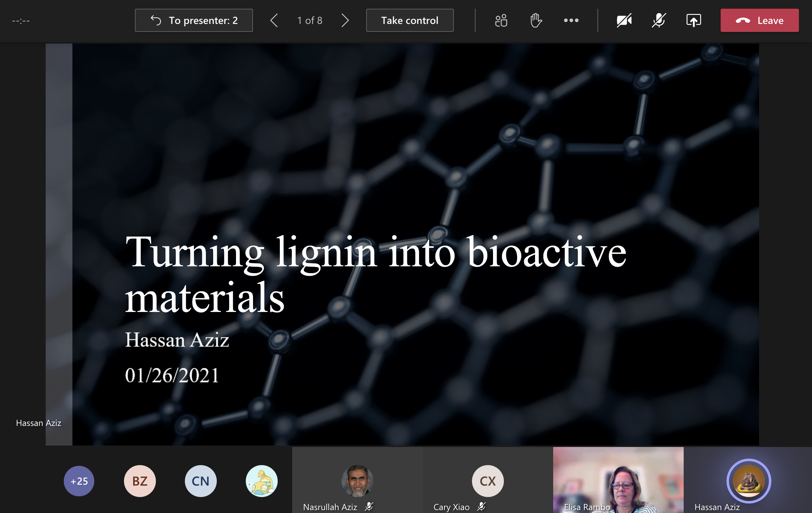Select the CN participant avatar
The height and width of the screenshot is (513, 812).
(201, 481)
